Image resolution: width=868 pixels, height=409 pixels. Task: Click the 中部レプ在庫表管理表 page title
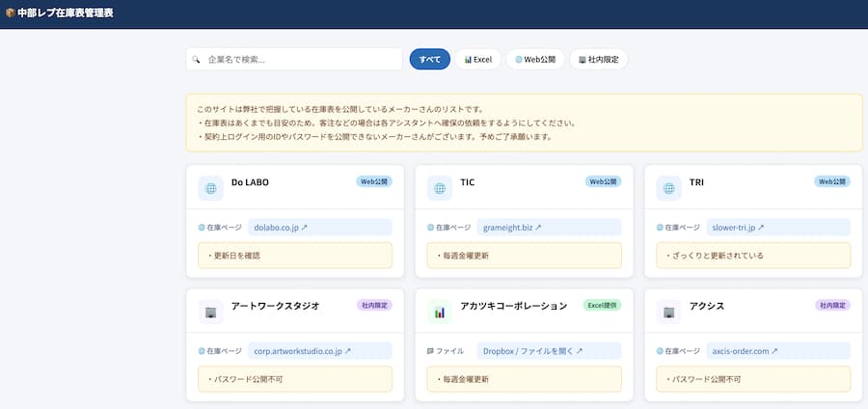[x=66, y=14]
